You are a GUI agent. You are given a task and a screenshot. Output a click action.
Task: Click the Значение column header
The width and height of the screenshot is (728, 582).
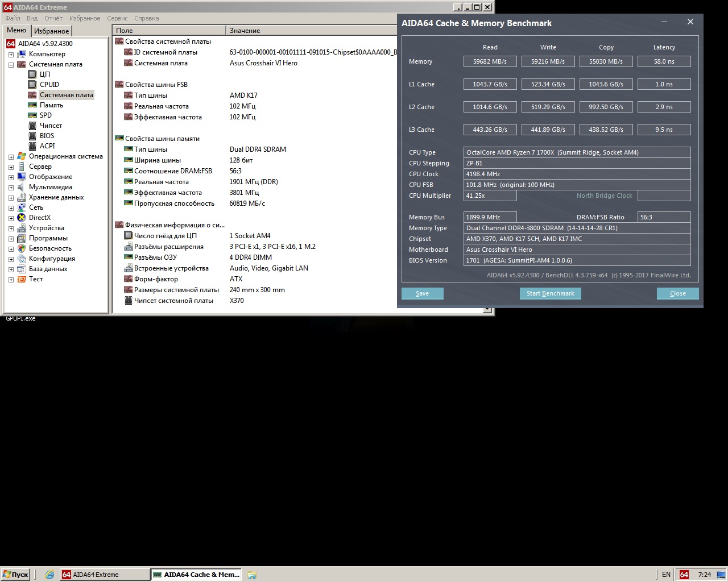point(312,31)
